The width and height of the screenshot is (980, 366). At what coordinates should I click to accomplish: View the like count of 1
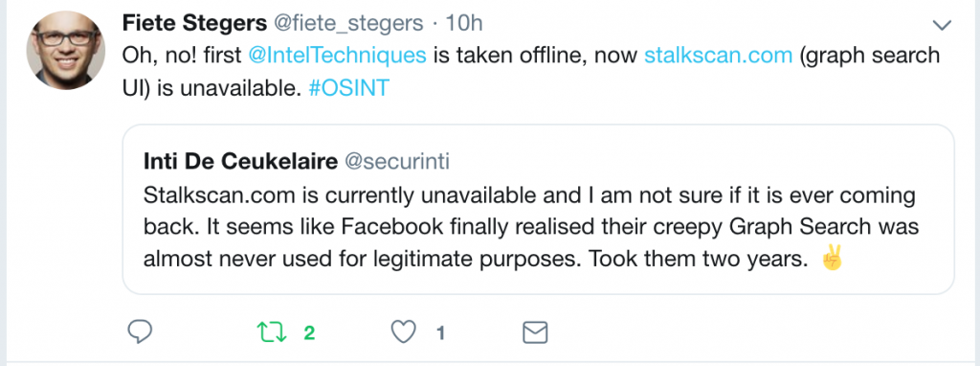[x=440, y=332]
